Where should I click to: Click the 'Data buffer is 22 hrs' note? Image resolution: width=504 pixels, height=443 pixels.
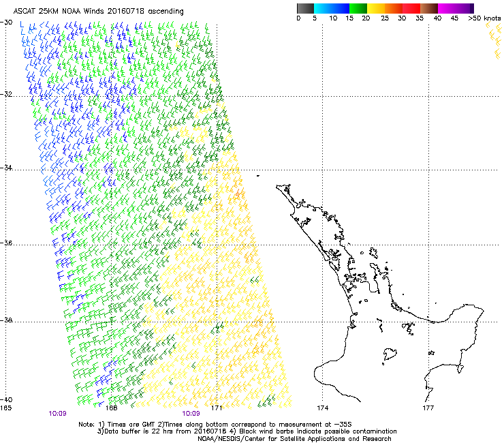(247, 431)
